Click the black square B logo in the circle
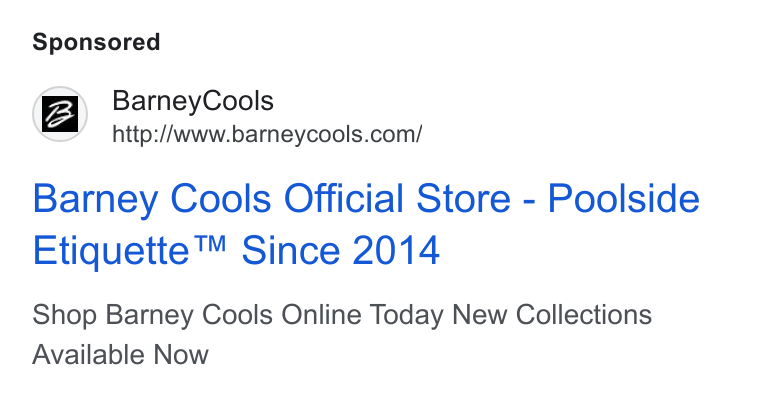Screen dimensions: 760x398 tap(60, 114)
